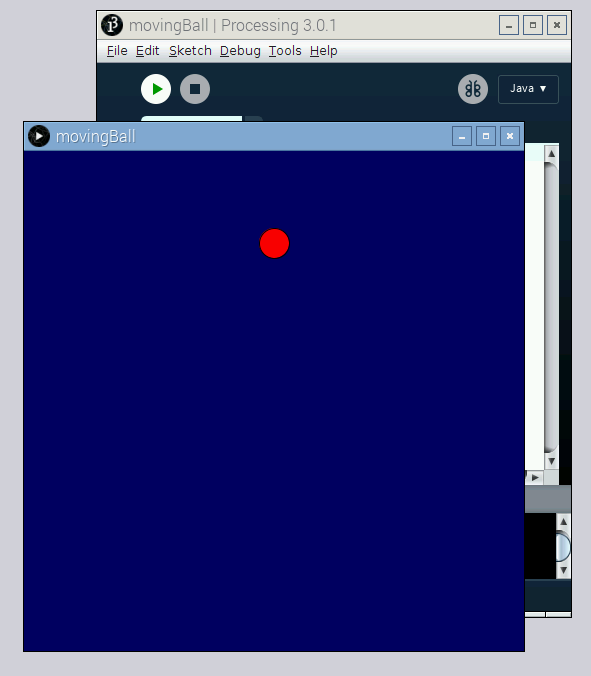Open the Tools menu
Screen dimensions: 591x676
[x=285, y=51]
